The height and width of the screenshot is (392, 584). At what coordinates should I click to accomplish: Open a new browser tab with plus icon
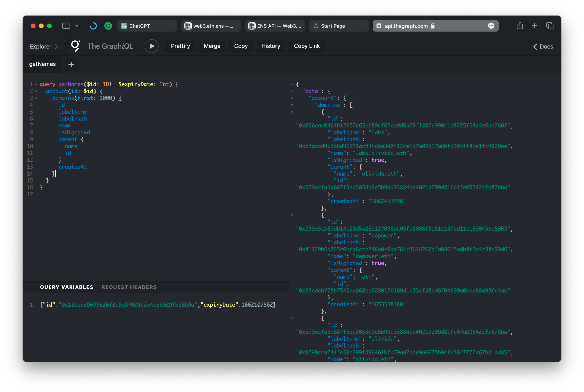pyautogui.click(x=534, y=25)
